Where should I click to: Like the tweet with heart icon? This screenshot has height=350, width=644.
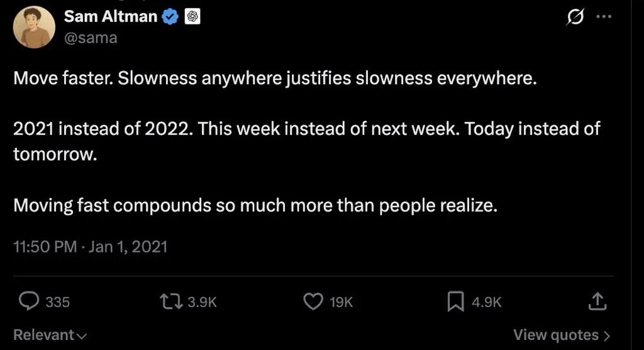click(x=313, y=302)
